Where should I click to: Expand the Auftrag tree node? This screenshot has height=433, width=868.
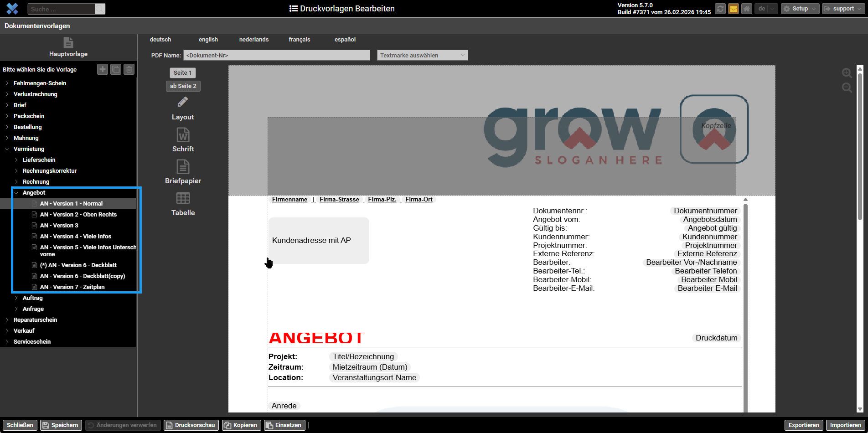(x=16, y=298)
